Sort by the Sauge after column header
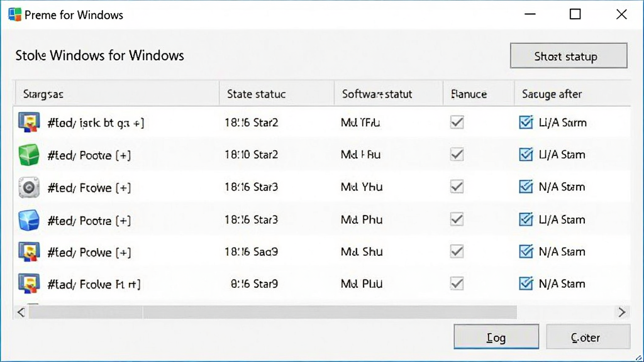Image resolution: width=644 pixels, height=362 pixels. click(572, 94)
